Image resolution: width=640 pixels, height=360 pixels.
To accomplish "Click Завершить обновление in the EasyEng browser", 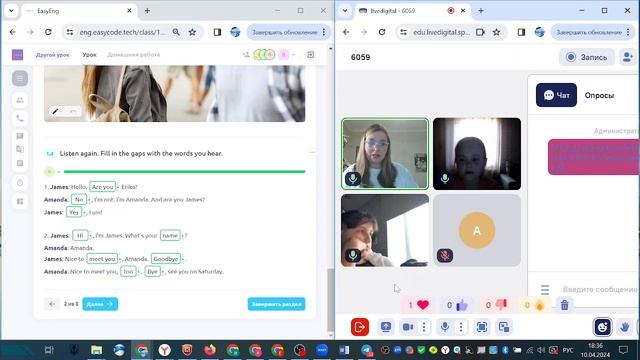I will (284, 32).
